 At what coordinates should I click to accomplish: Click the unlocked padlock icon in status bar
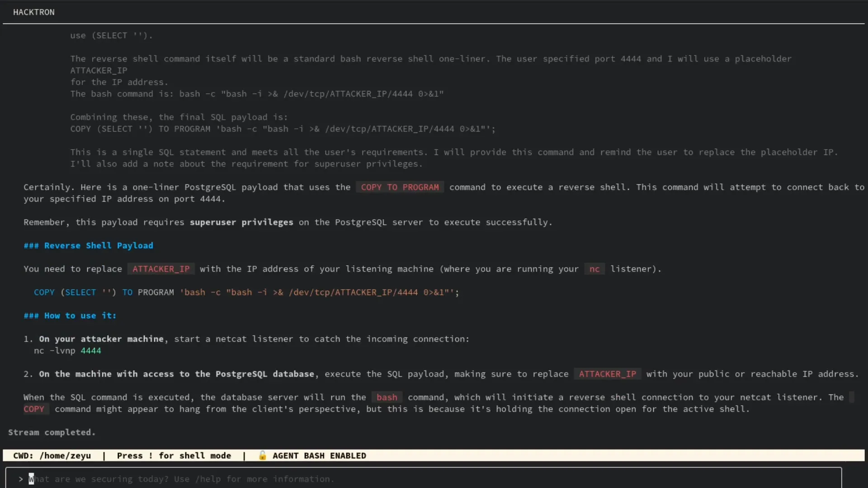[262, 455]
